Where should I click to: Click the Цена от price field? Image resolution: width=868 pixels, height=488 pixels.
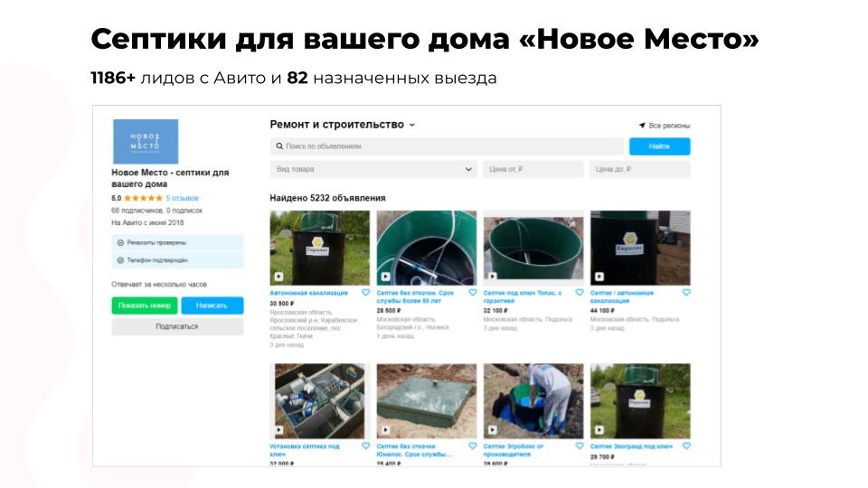tap(533, 169)
